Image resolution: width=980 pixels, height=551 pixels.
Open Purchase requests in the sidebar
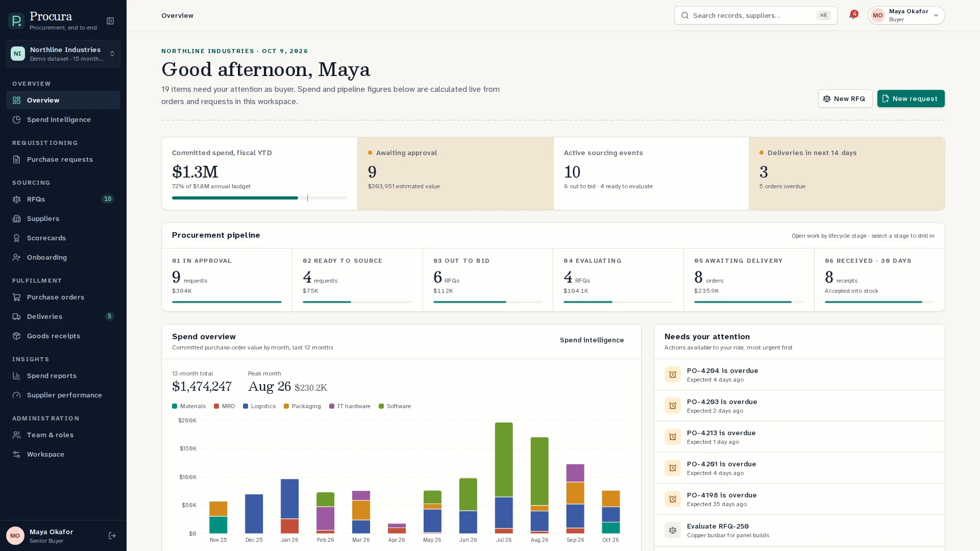[63, 159]
